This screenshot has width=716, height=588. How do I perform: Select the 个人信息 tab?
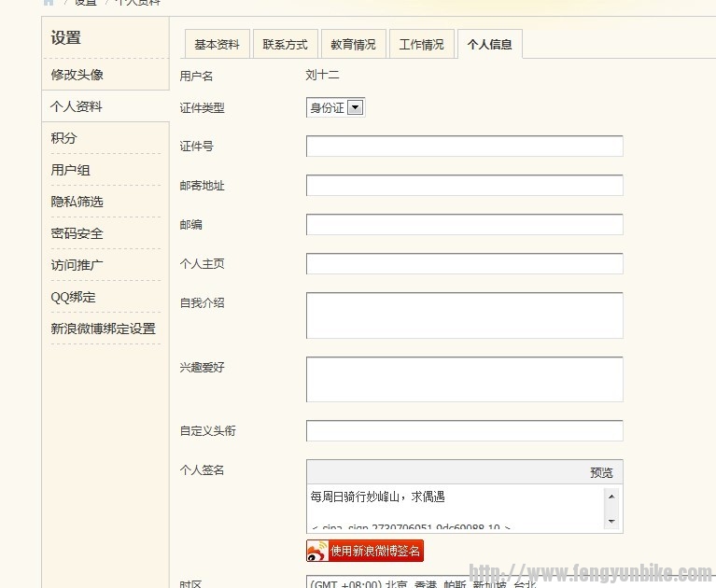[x=490, y=44]
